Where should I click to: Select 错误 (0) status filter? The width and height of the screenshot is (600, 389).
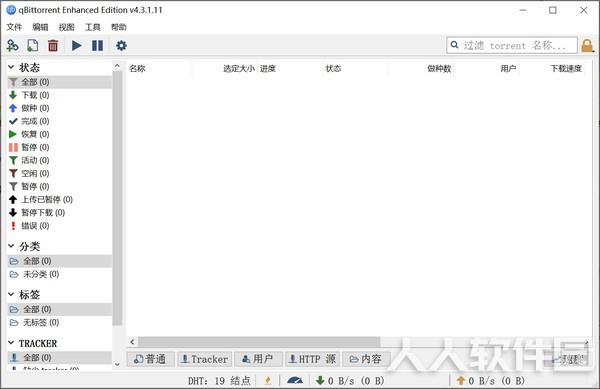pyautogui.click(x=59, y=225)
